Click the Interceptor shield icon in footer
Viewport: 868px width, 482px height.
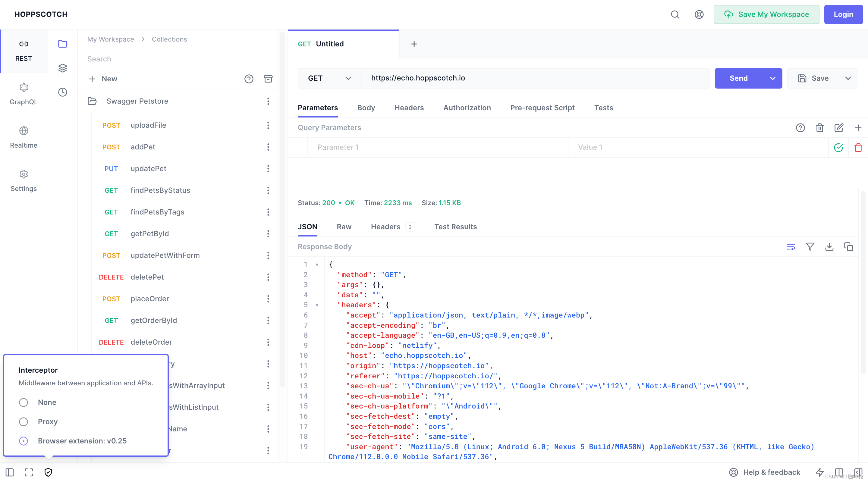48,472
